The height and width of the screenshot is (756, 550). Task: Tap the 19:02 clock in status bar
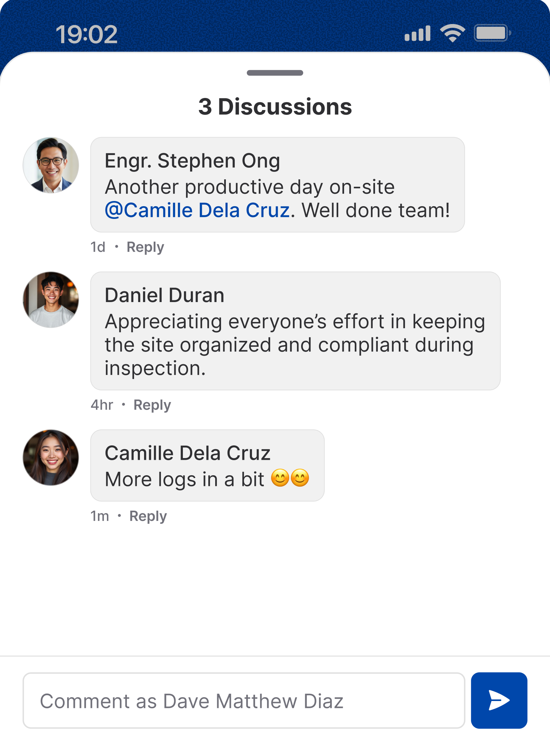[87, 34]
